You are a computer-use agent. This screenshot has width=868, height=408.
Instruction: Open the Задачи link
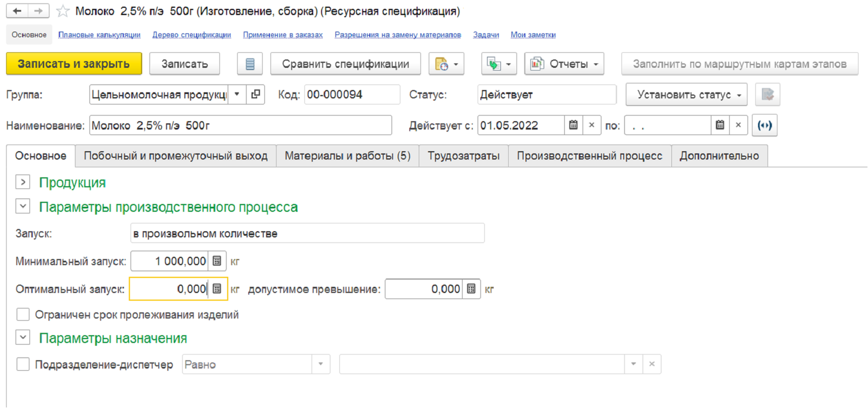[x=486, y=34]
